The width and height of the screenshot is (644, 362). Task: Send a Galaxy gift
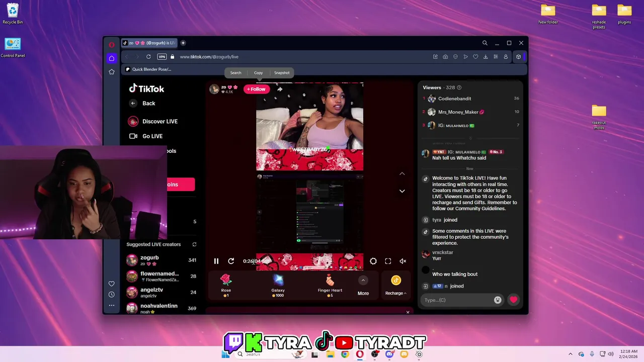point(278,286)
